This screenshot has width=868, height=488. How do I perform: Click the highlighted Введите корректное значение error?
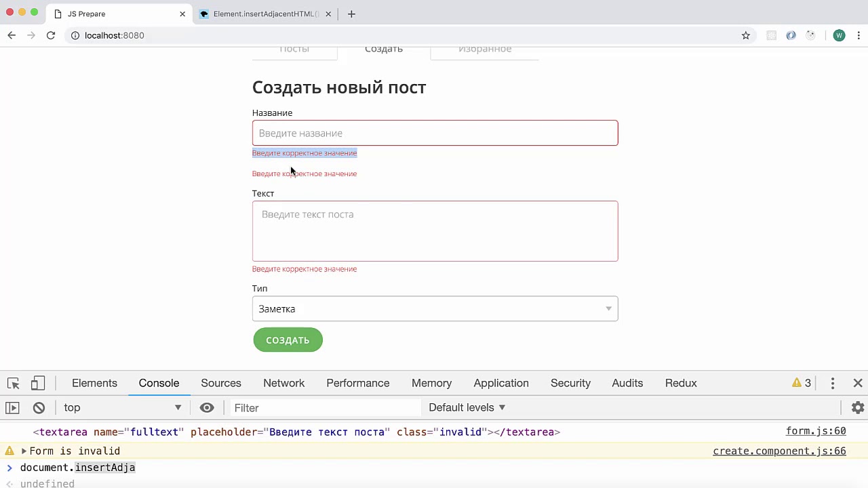[304, 152]
